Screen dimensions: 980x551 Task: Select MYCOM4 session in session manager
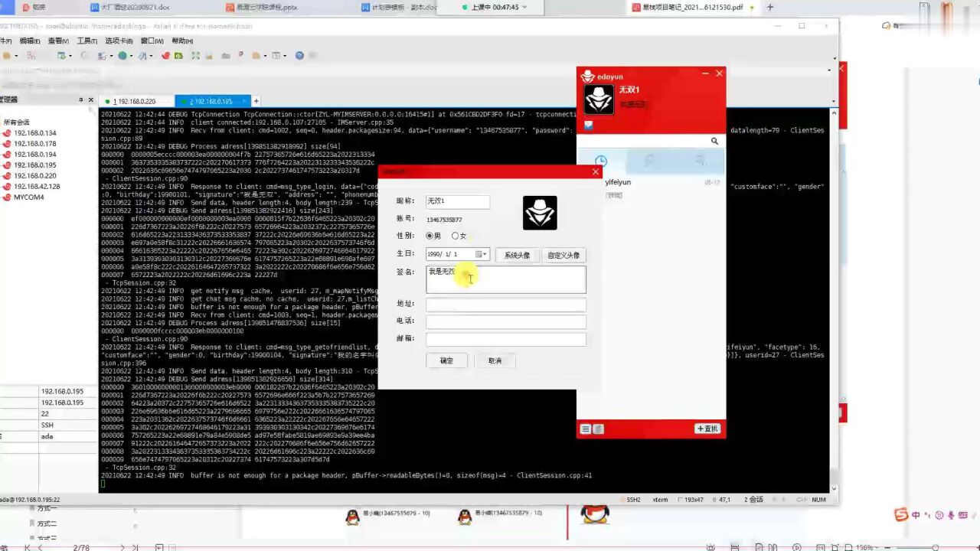tap(29, 197)
